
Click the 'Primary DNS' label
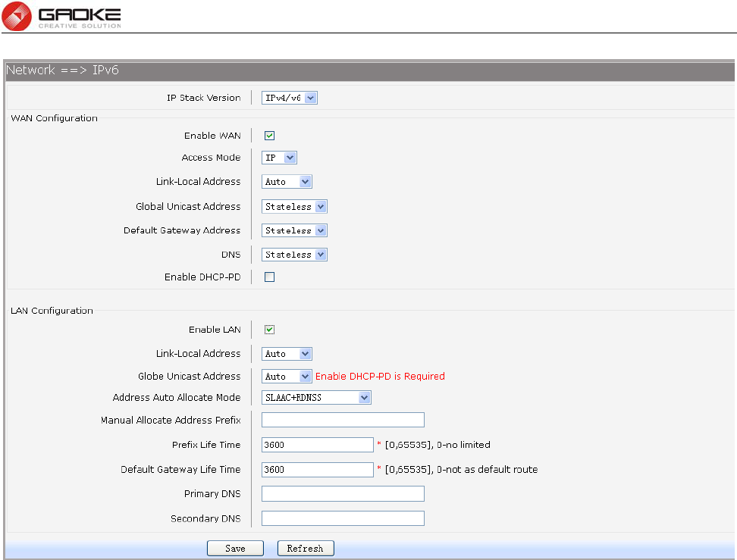212,494
